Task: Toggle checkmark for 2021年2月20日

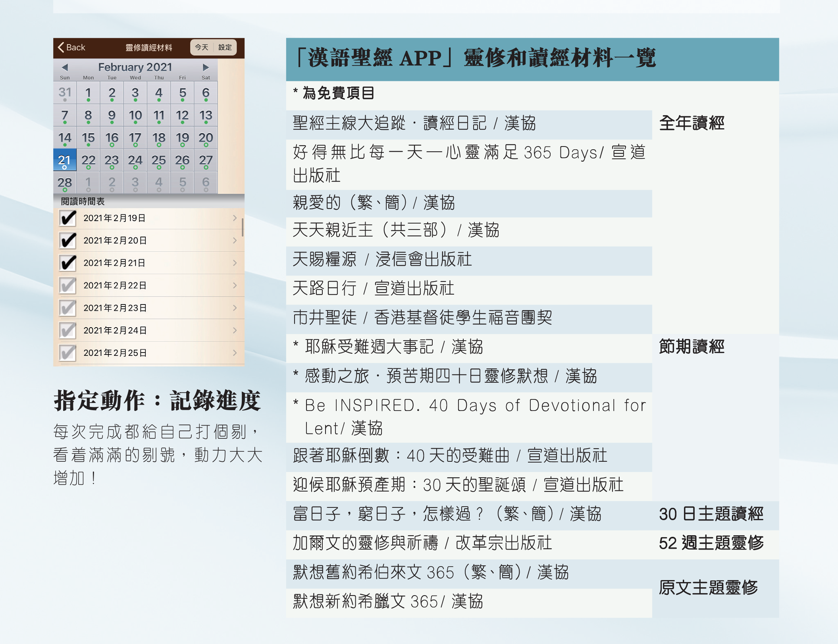Action: [68, 240]
